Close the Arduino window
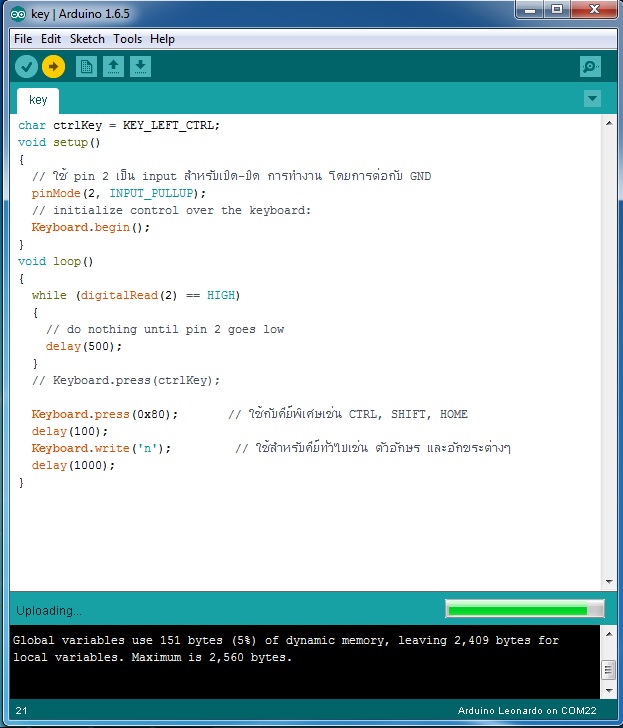 click(594, 10)
